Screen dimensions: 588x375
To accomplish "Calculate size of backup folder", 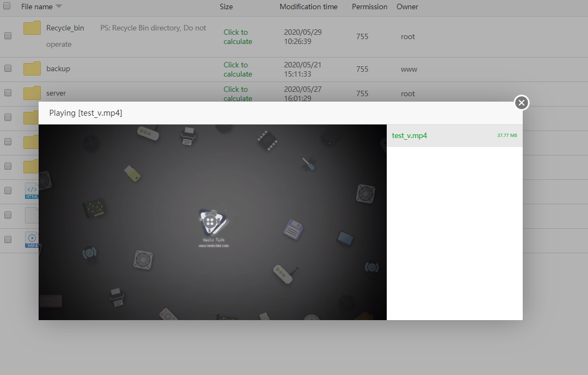I will 238,70.
